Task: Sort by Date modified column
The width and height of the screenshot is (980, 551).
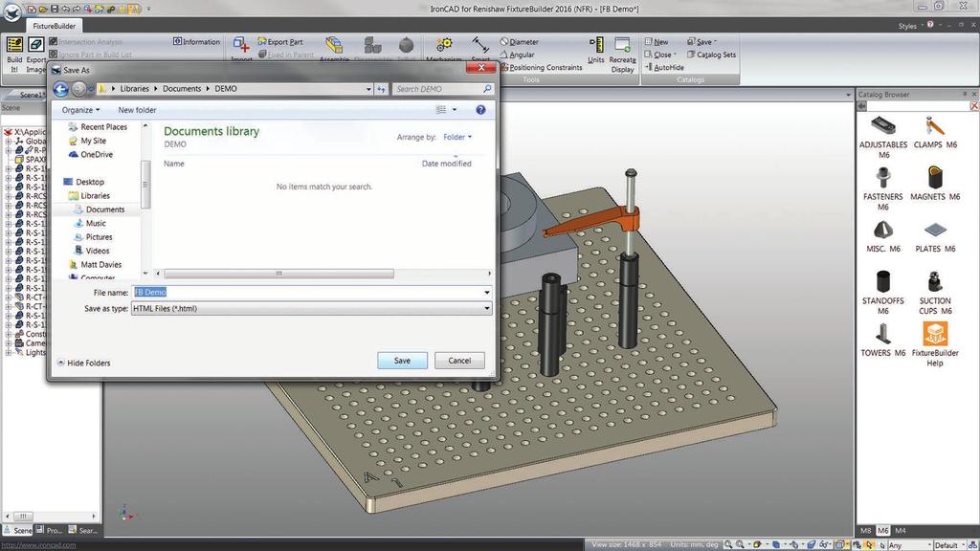Action: [446, 164]
